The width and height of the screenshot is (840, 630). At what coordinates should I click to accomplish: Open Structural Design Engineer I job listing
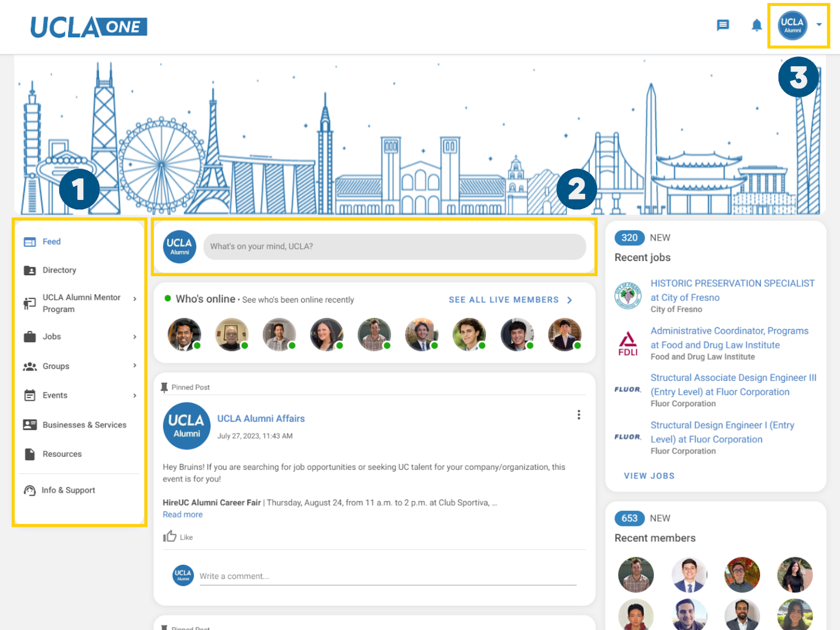(x=722, y=432)
